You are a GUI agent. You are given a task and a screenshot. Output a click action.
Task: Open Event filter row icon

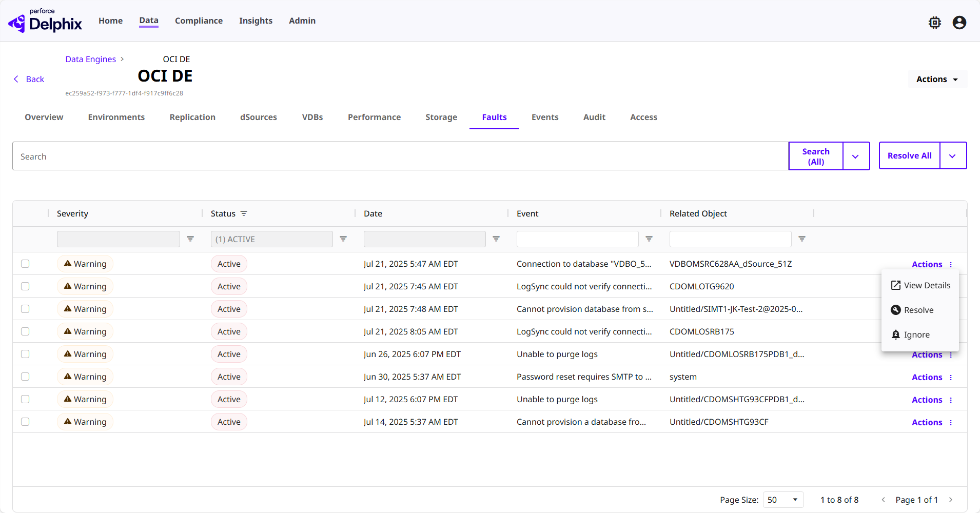click(649, 239)
